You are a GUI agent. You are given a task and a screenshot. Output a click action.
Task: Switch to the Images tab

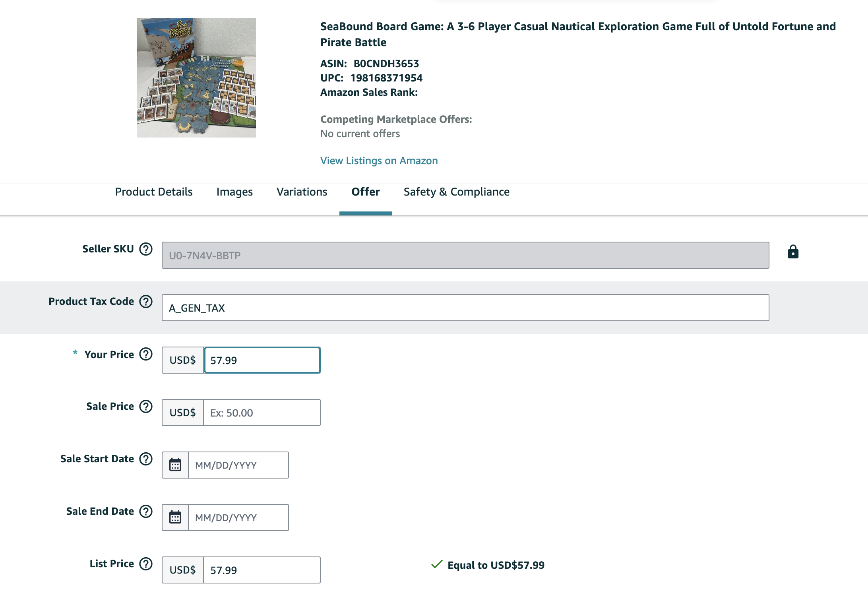point(234,192)
